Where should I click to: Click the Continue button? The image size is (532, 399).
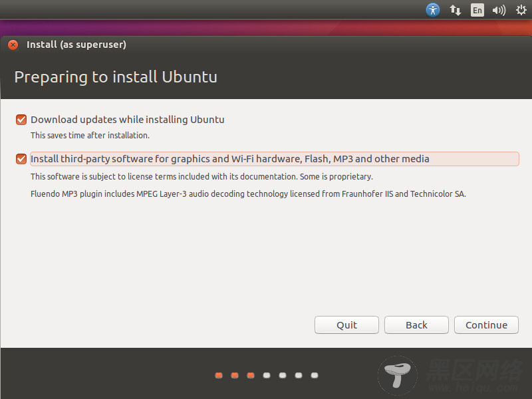click(x=486, y=325)
